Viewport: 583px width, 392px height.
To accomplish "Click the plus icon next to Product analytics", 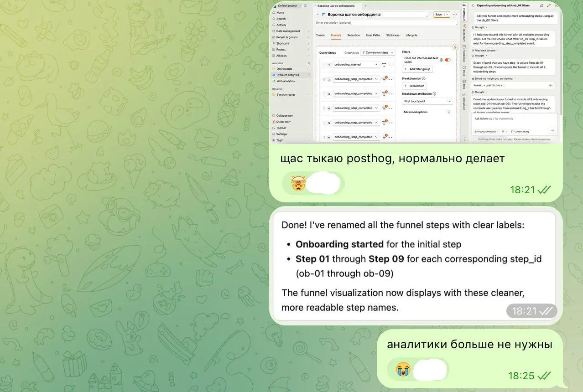I will [308, 75].
